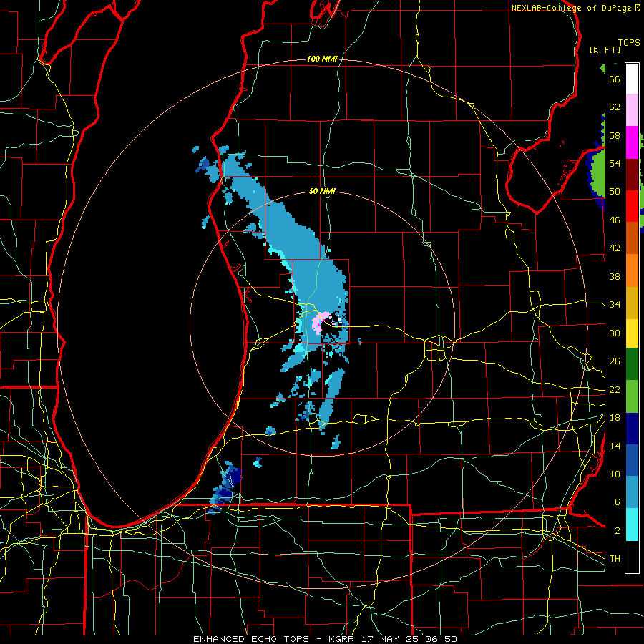The height and width of the screenshot is (644, 644).
Task: Click the legend value 6
Action: pyautogui.click(x=617, y=502)
